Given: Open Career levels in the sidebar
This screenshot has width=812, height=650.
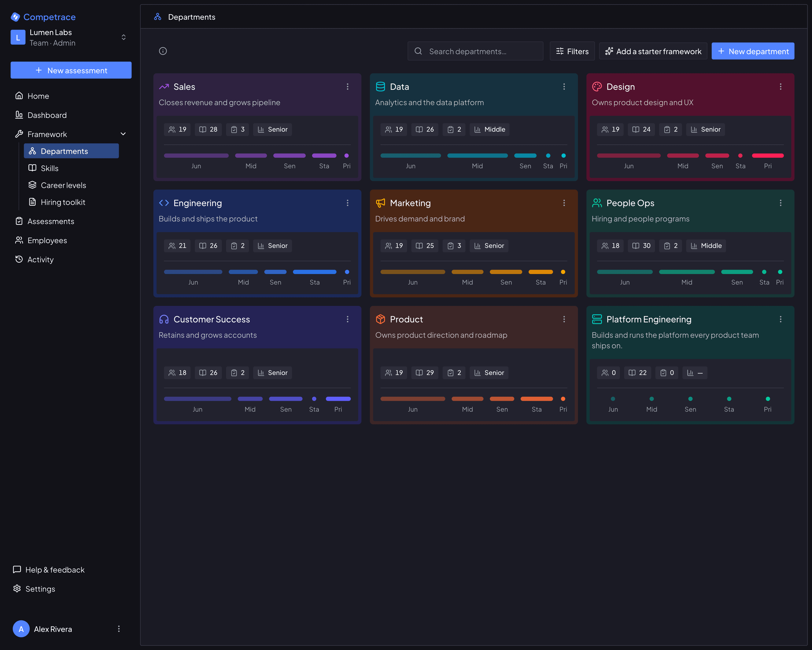Looking at the screenshot, I should [x=71, y=185].
